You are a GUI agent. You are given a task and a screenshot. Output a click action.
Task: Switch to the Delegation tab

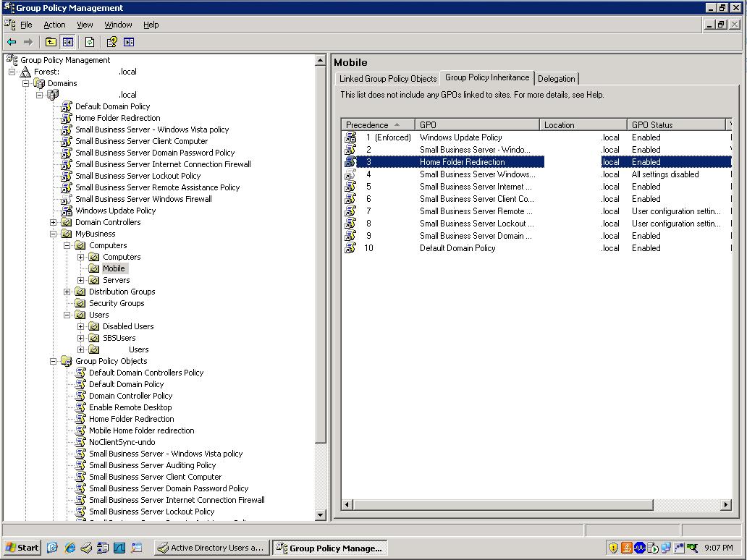coord(557,79)
